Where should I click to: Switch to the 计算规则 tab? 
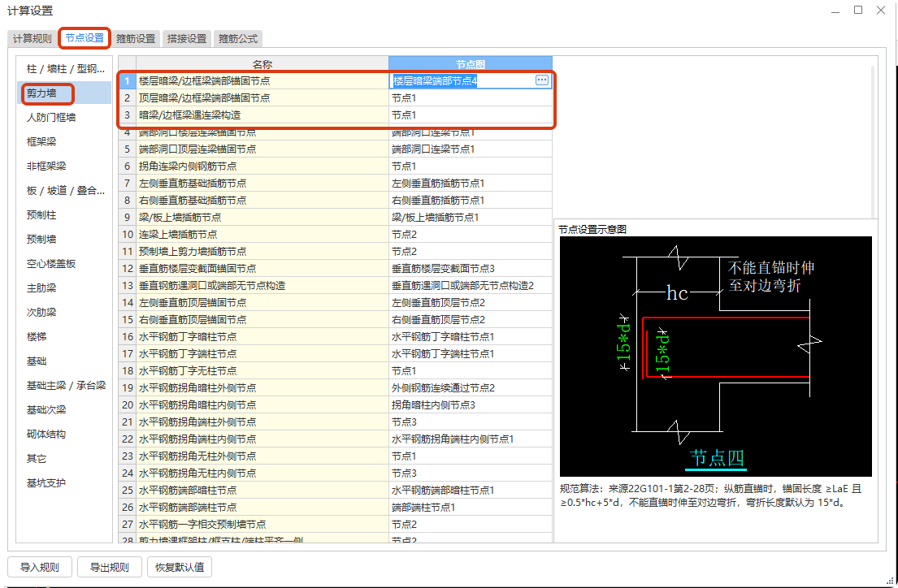tap(32, 38)
